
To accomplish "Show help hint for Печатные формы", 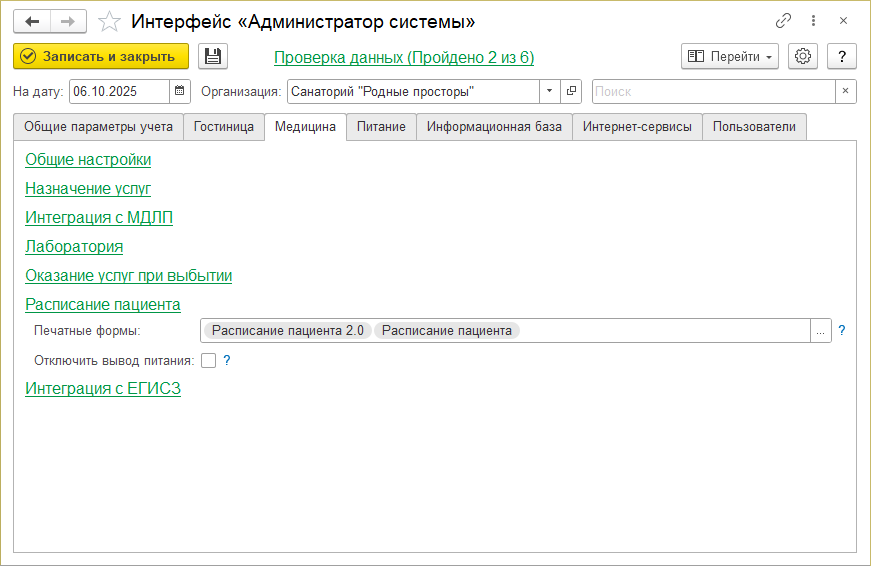I will [x=842, y=330].
